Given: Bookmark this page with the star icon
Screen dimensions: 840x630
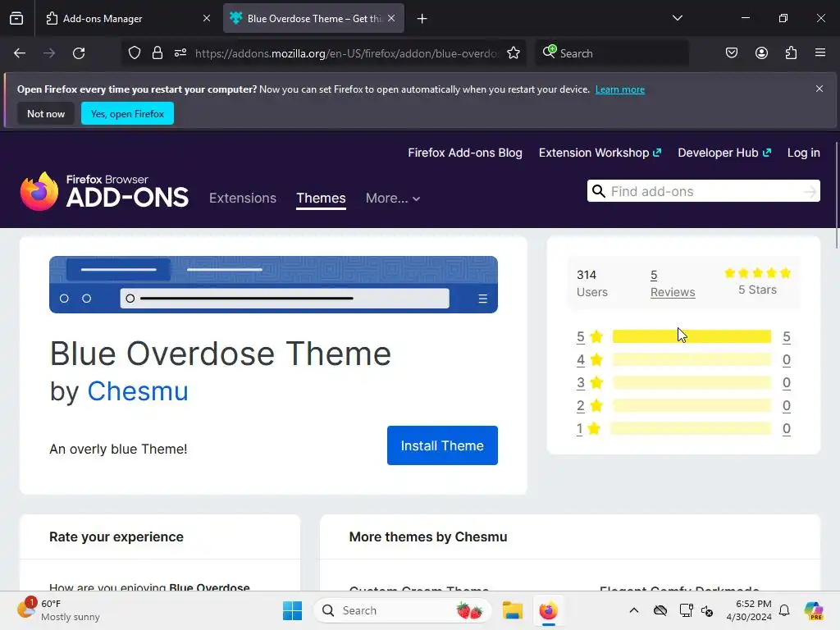Looking at the screenshot, I should pyautogui.click(x=514, y=53).
